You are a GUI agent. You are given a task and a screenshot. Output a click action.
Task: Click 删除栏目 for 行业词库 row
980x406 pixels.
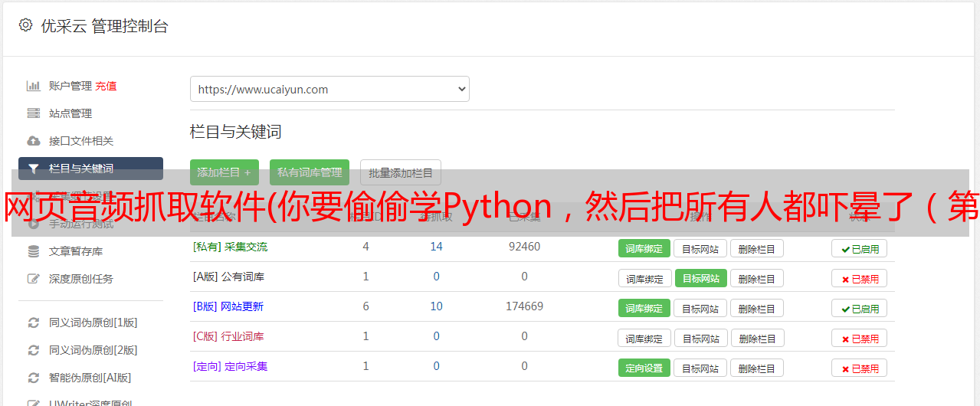point(756,338)
